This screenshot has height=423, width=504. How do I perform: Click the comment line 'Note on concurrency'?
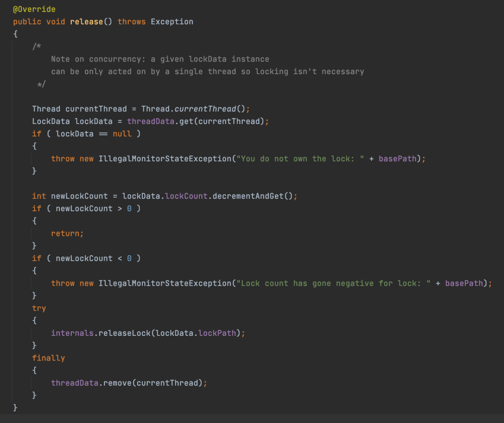pyautogui.click(x=160, y=59)
